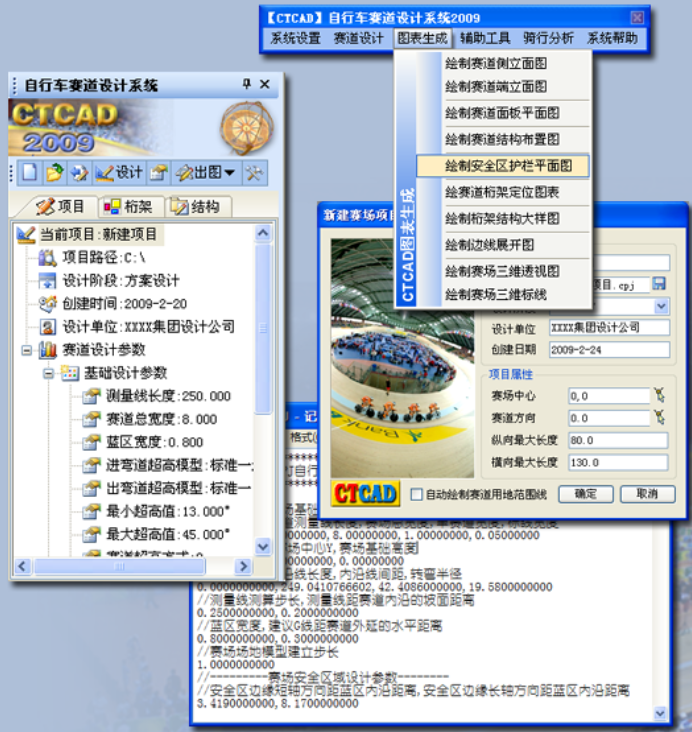Choose 绘制赛场三维标线 menu entry
Viewport: 692px width, 732px height.
(x=502, y=295)
